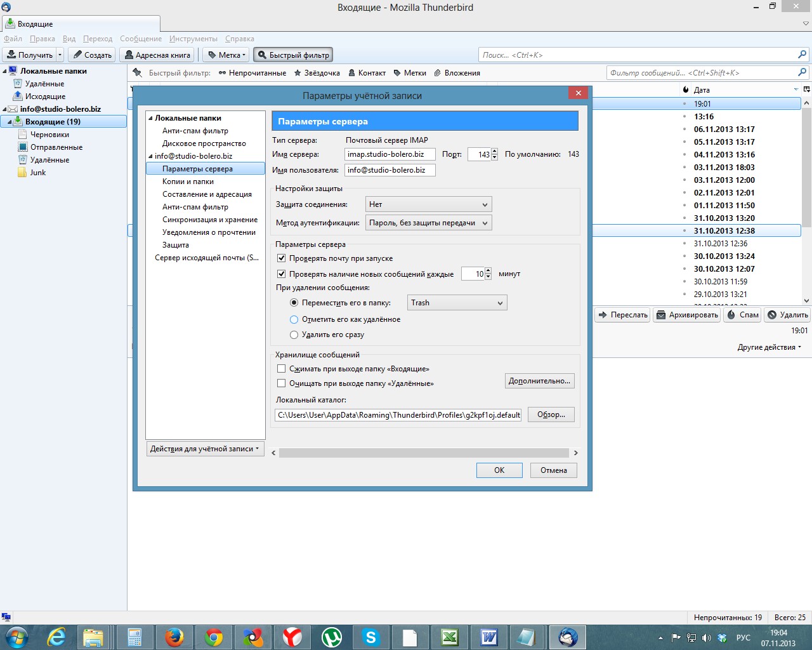Launch Firefox from the taskbar

tap(174, 637)
